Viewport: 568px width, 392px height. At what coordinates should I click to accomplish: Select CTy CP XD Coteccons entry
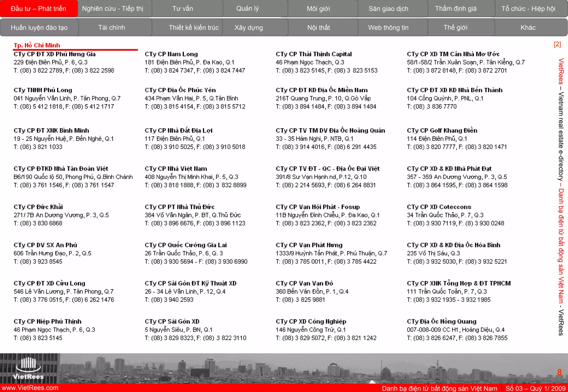point(439,207)
